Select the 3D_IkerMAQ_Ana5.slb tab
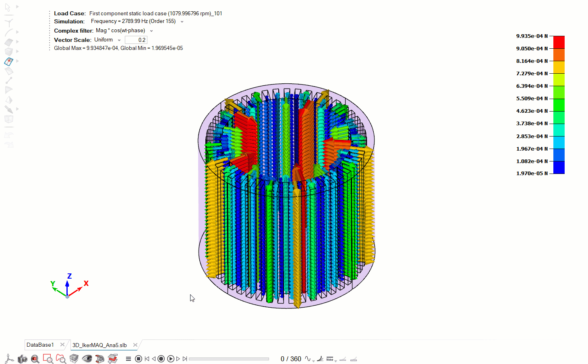Image resolution: width=588 pixels, height=364 pixels. coord(99,345)
